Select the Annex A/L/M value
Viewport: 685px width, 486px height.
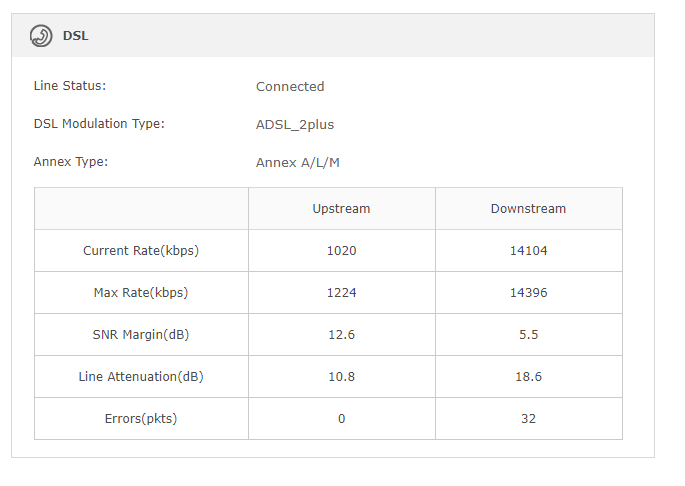(x=304, y=163)
